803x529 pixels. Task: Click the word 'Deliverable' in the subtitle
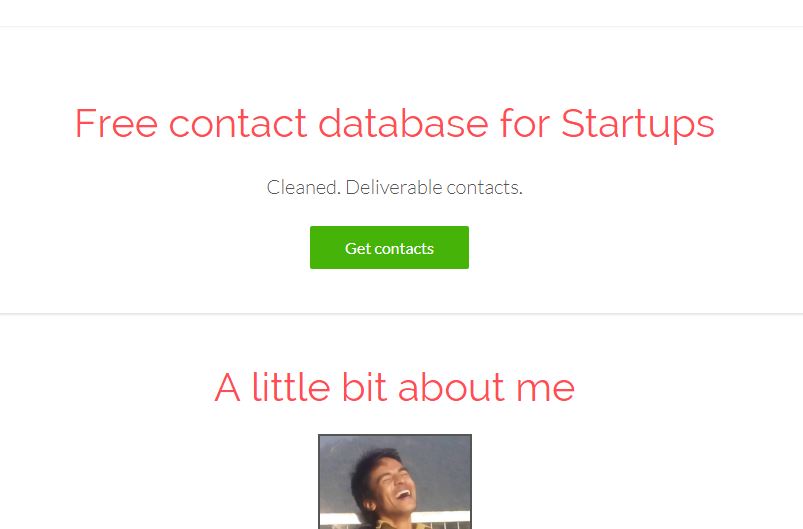[393, 187]
